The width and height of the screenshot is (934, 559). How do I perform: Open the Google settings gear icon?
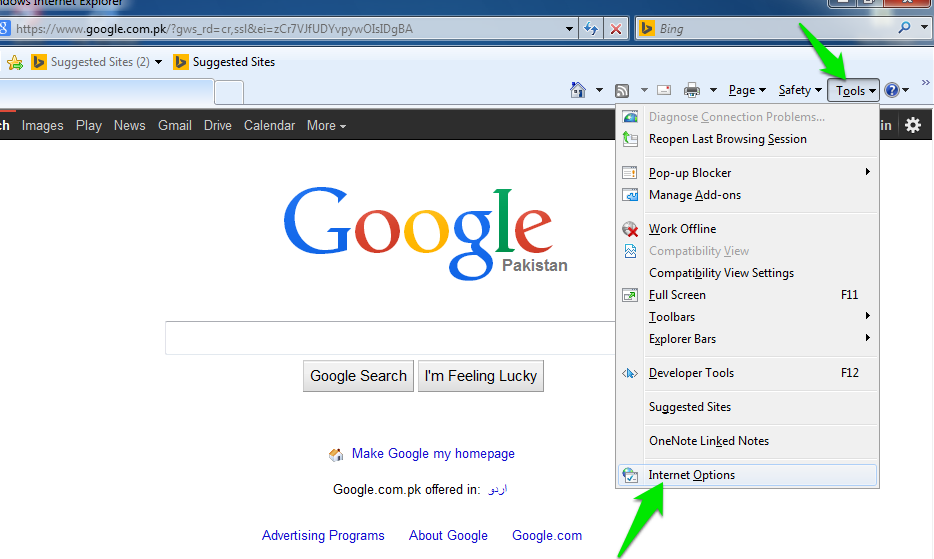[913, 125]
